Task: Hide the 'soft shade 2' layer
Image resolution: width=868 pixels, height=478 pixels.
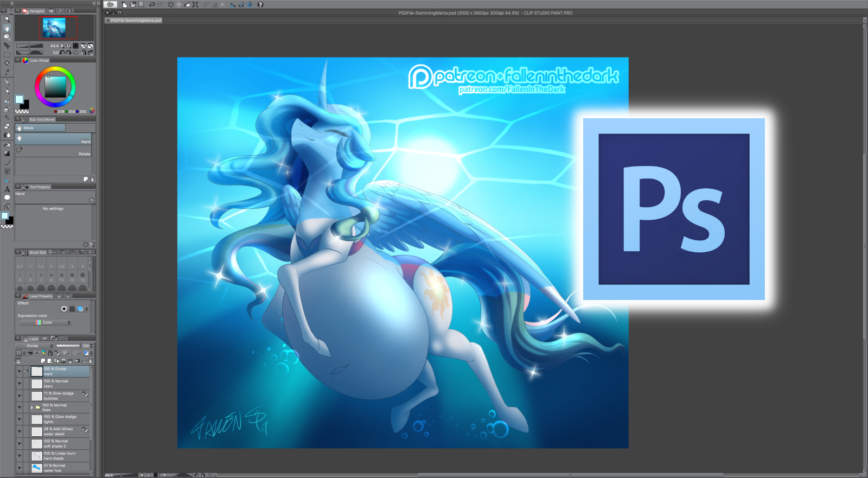Action: coord(19,444)
